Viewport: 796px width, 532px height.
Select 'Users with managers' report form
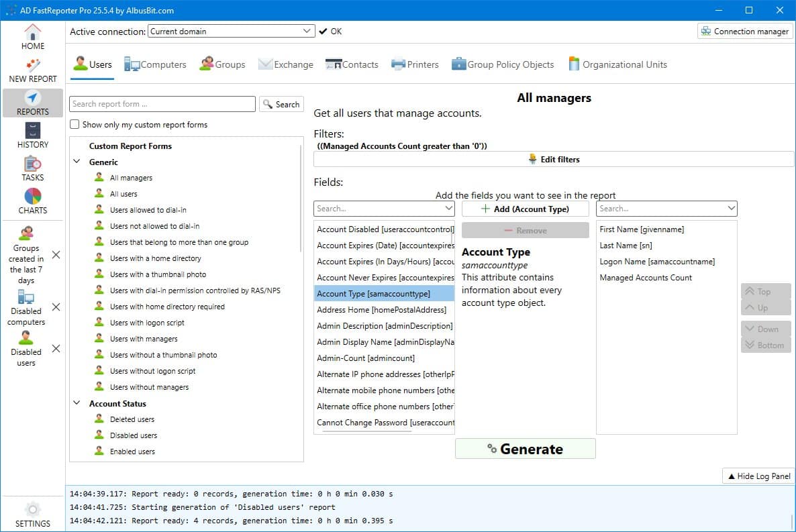[144, 339]
